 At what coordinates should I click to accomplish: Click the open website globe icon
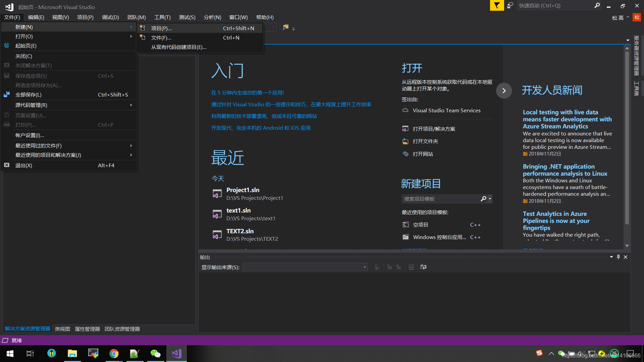(405, 154)
